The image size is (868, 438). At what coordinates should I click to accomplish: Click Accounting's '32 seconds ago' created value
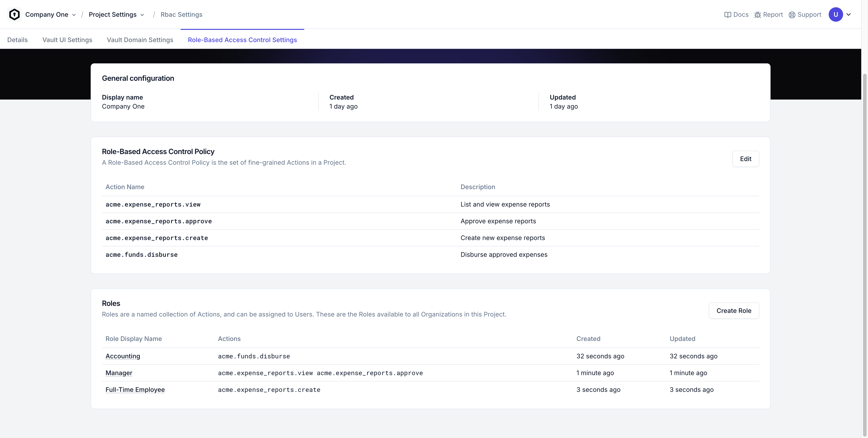coord(600,356)
